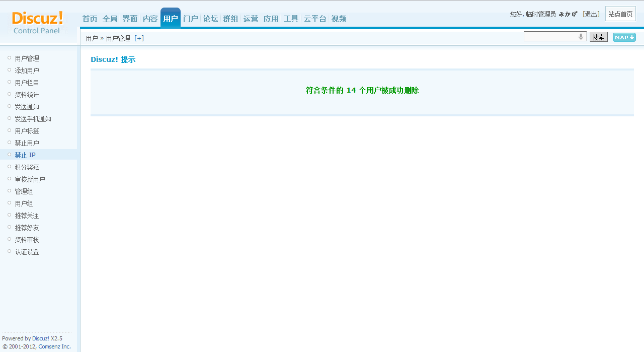
Task: Open 推荐关注 sidebar item
Action: pos(27,216)
